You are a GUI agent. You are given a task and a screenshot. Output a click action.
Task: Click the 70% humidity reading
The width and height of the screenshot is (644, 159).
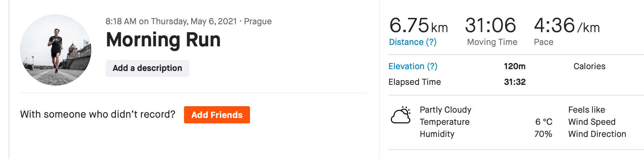pos(543,134)
